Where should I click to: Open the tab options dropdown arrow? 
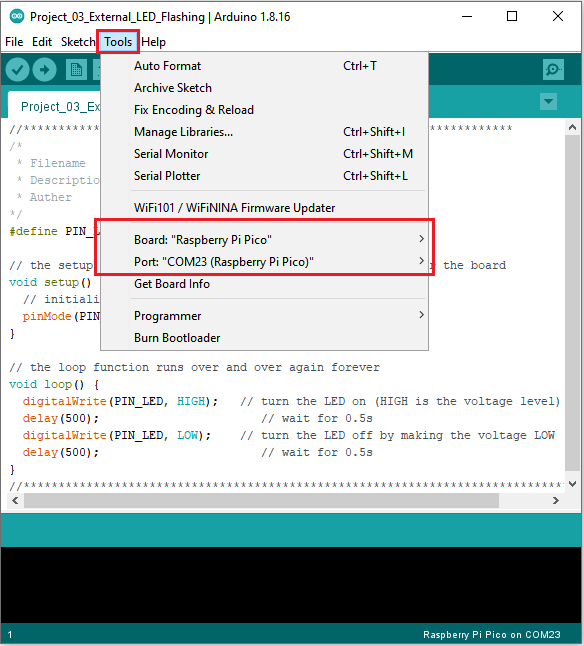click(x=548, y=101)
